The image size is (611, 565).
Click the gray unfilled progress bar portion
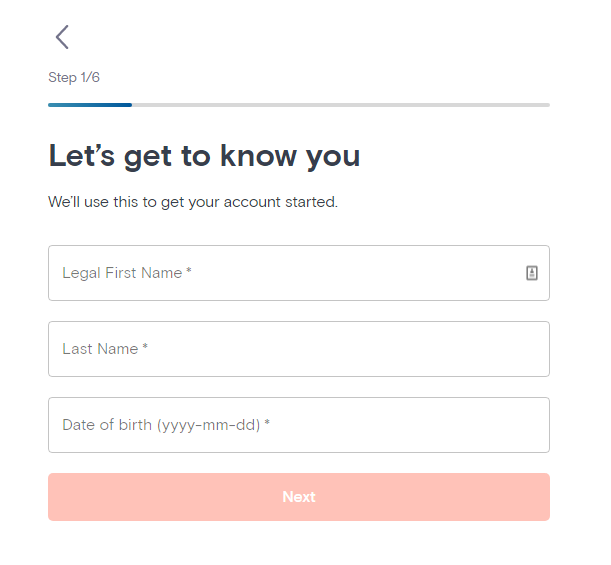click(341, 105)
